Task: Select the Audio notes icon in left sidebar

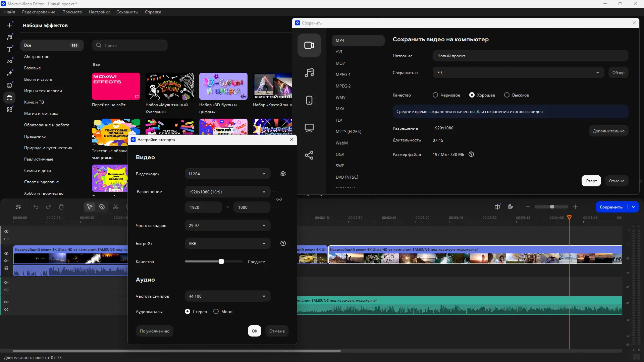Action: pyautogui.click(x=9, y=37)
